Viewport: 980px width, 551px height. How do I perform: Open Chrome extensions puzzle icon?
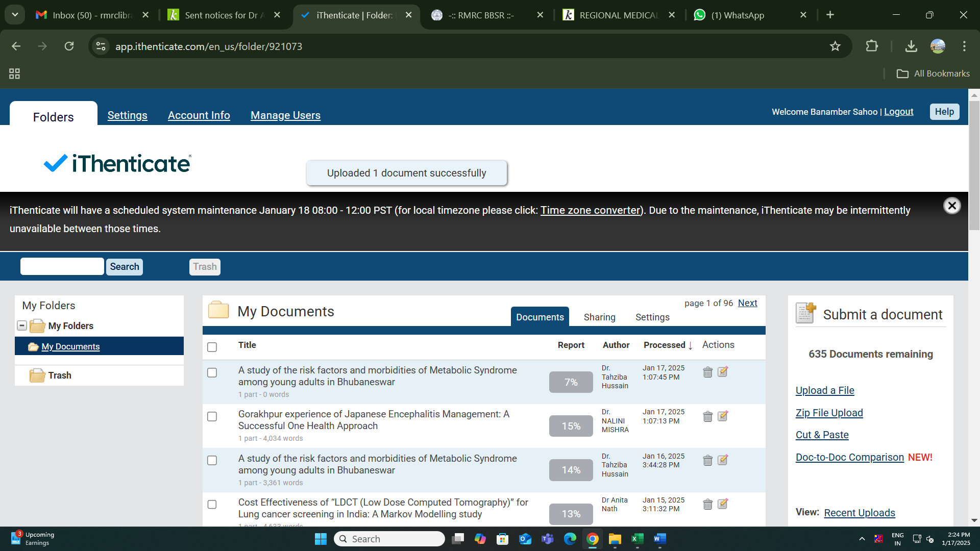pyautogui.click(x=872, y=46)
